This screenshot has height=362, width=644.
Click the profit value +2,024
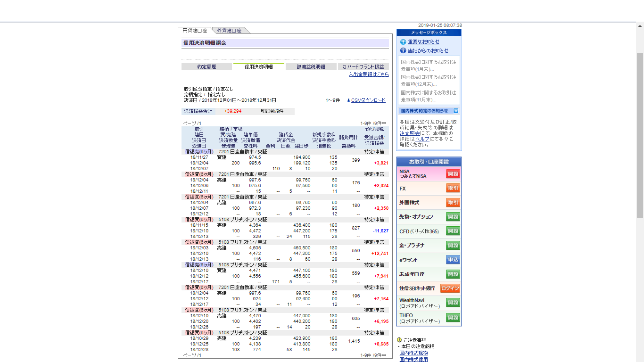tap(381, 186)
